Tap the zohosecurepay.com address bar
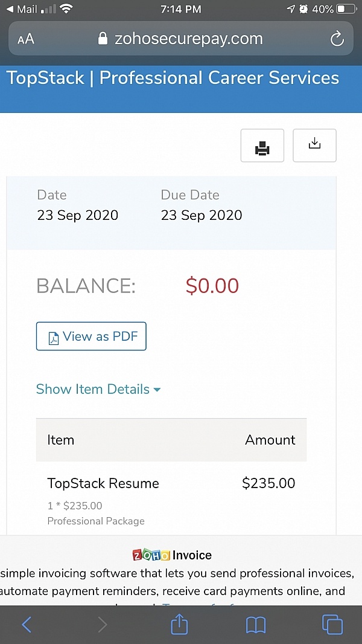362x644 pixels. [x=181, y=39]
